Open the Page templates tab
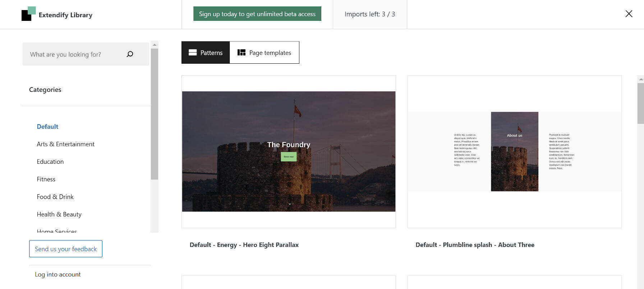This screenshot has width=644, height=289. (x=264, y=53)
